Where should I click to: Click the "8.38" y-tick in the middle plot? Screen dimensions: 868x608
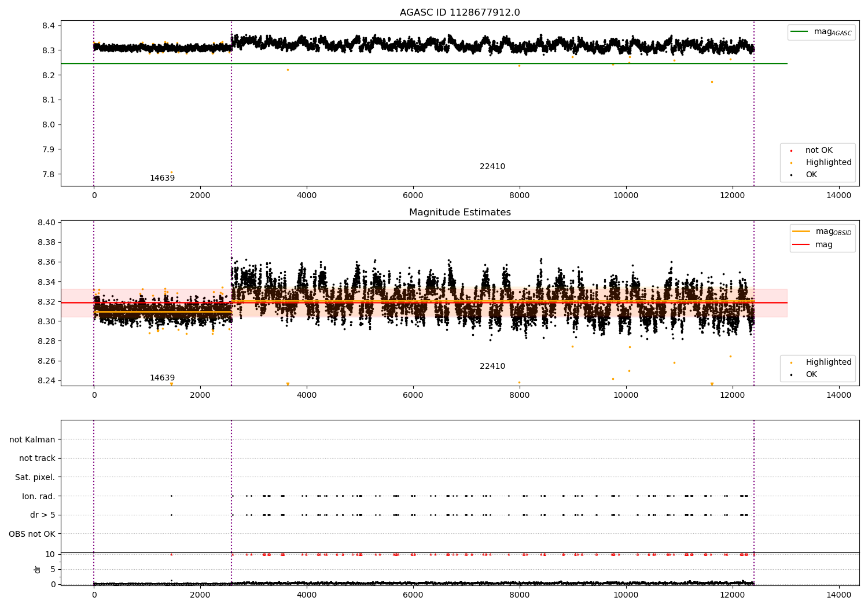tap(46, 242)
